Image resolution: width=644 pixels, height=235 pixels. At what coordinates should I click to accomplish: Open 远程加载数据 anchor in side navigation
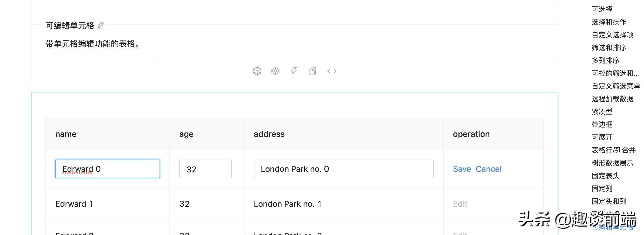[612, 99]
